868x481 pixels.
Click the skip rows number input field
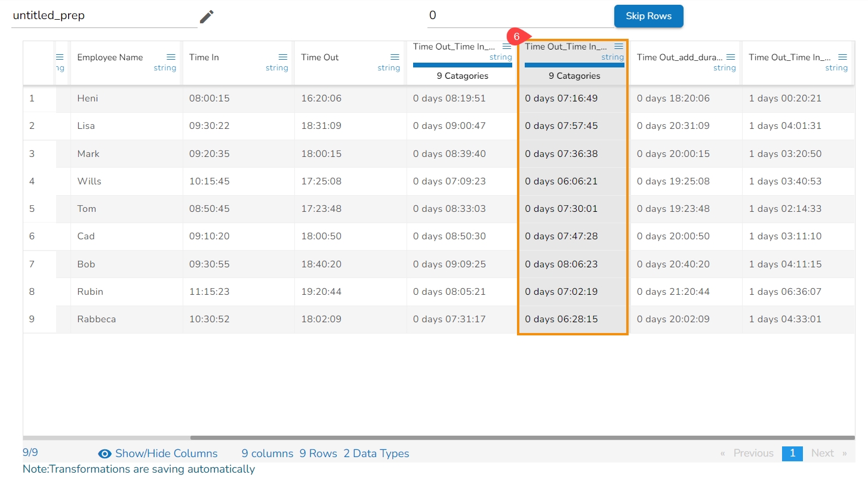point(519,16)
